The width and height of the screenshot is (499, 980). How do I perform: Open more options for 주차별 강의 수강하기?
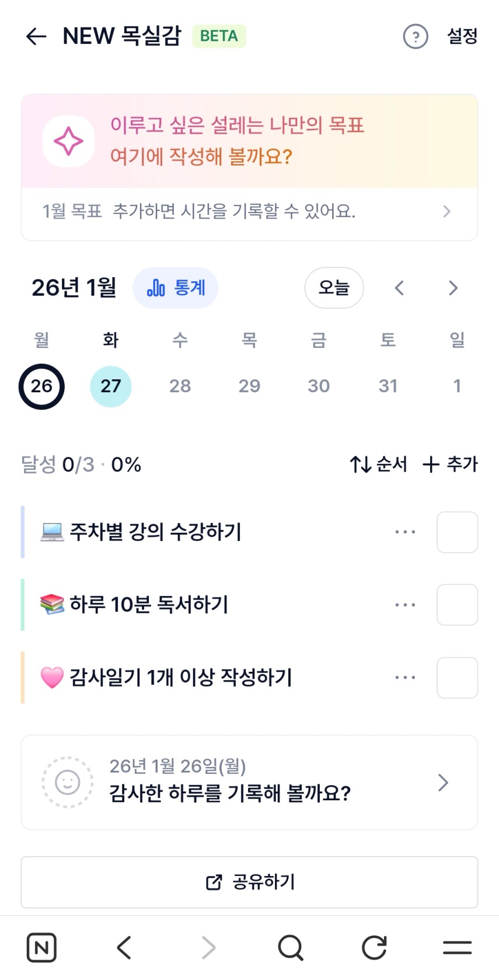pos(405,532)
